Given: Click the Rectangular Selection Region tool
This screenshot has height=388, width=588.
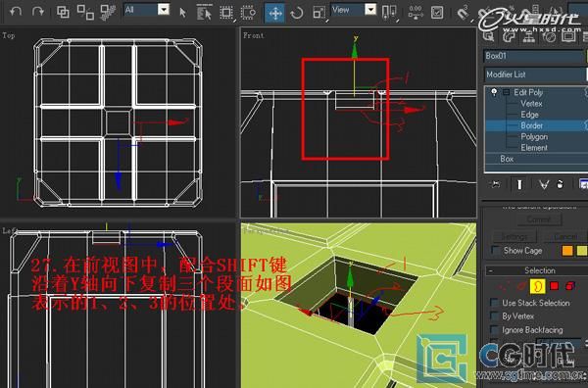Looking at the screenshot, I should pos(226,13).
